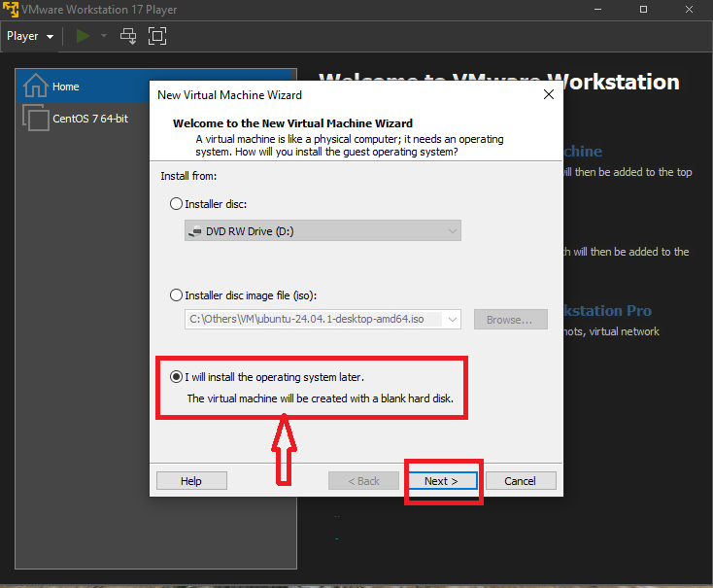Image resolution: width=713 pixels, height=588 pixels.
Task: Click the green Power On play icon
Action: click(84, 36)
